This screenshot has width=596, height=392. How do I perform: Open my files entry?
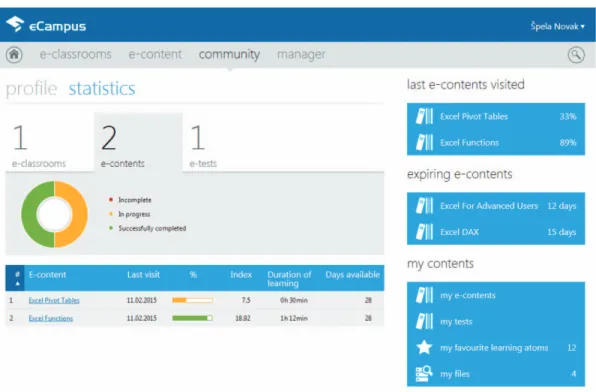pyautogui.click(x=496, y=374)
